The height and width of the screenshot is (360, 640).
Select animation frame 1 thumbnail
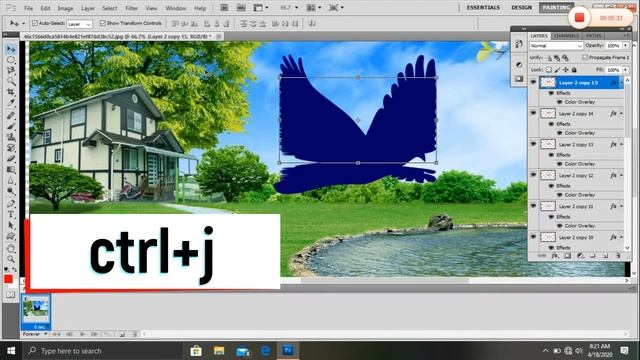36,312
